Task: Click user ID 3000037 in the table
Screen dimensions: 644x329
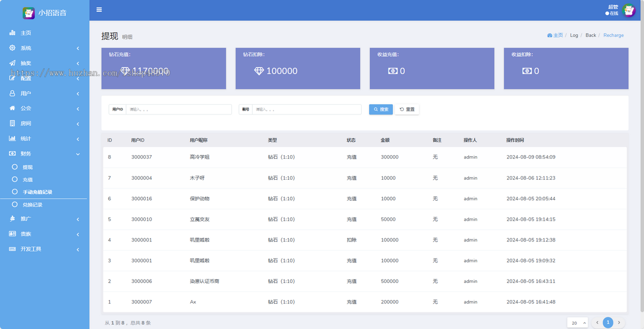Action: point(142,157)
